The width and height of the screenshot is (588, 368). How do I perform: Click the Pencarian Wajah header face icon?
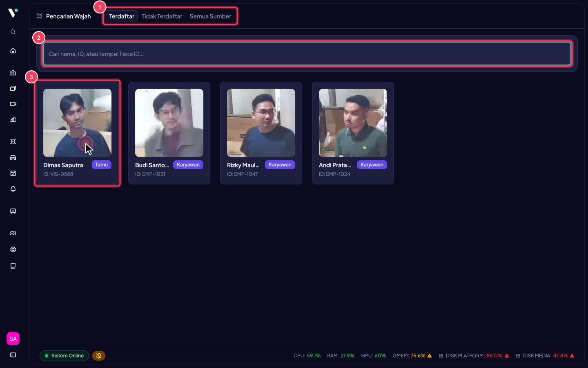40,16
